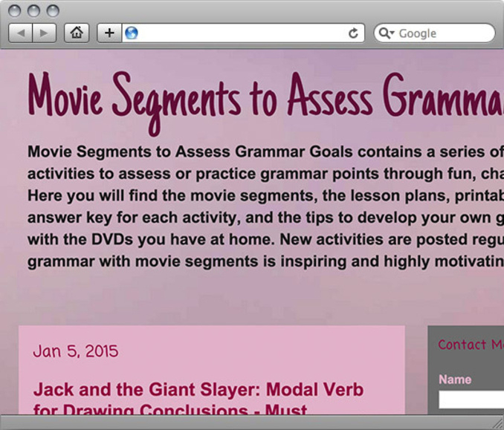Click the globe site icon in address bar
This screenshot has width=504, height=430.
[132, 33]
